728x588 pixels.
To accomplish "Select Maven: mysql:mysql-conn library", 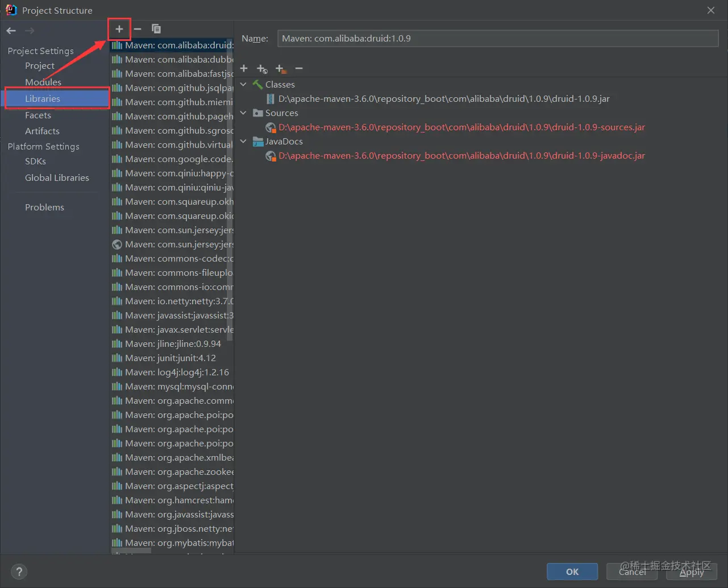I will click(172, 386).
